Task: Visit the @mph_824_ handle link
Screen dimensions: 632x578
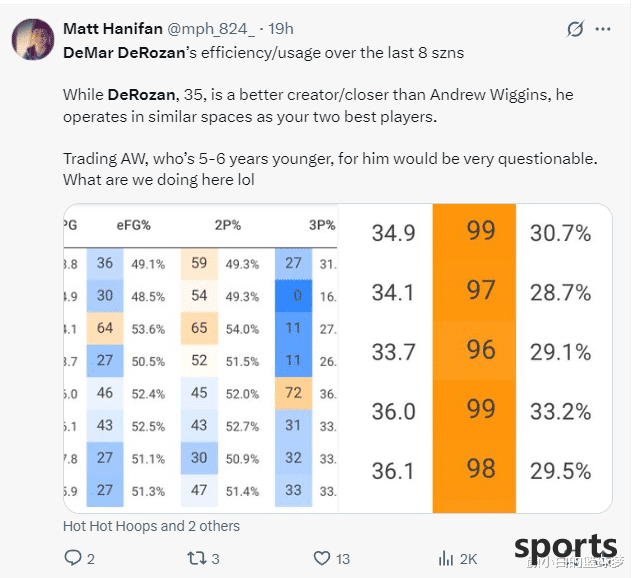Action: tap(210, 29)
